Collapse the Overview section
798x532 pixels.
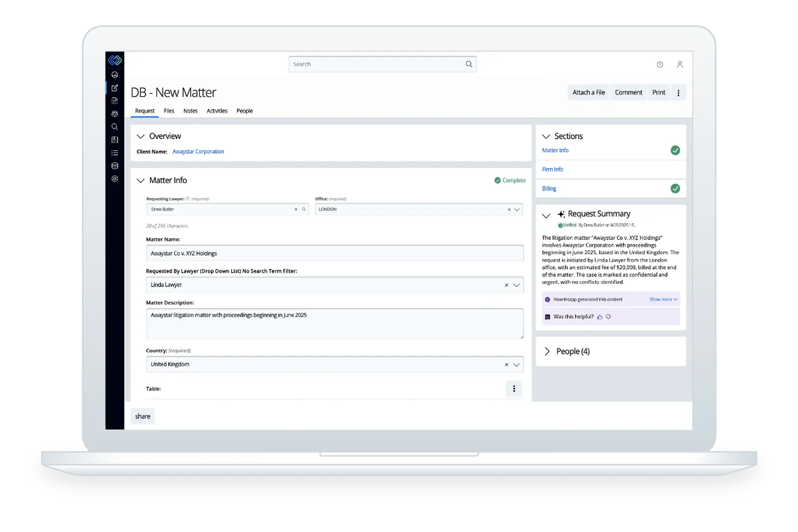pos(141,136)
